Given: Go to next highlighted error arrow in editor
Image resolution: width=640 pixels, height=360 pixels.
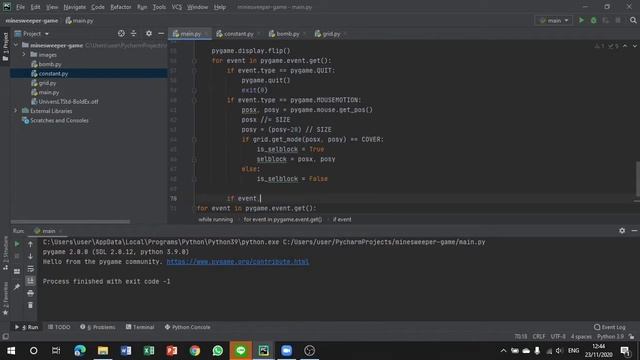Looking at the screenshot, I should [x=634, y=46].
